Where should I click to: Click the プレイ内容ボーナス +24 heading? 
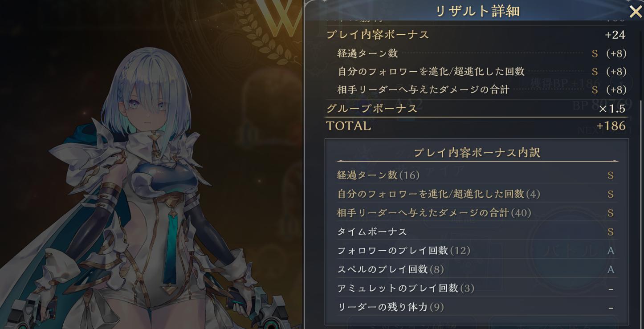(x=476, y=35)
